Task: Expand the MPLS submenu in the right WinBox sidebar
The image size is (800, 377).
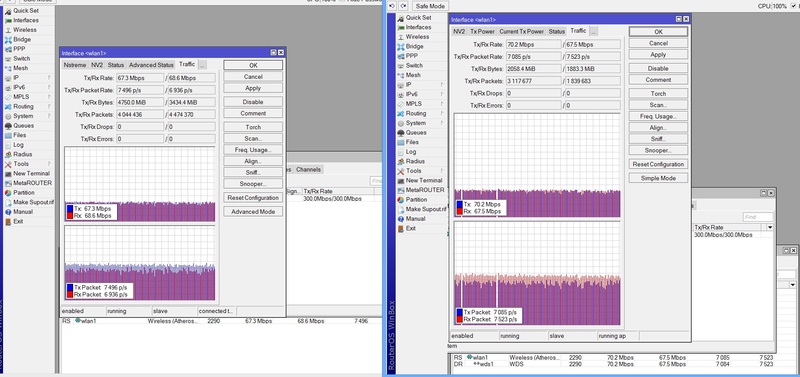Action: [x=442, y=104]
